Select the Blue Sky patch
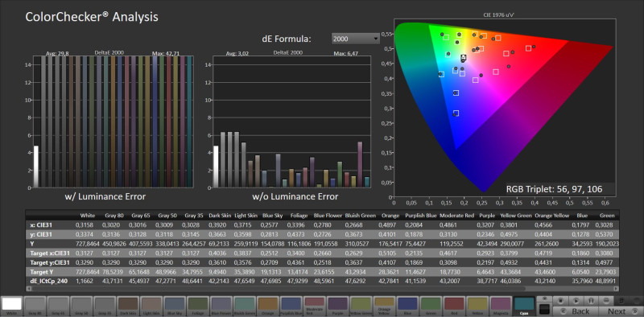644x317 pixels. pyautogui.click(x=175, y=306)
